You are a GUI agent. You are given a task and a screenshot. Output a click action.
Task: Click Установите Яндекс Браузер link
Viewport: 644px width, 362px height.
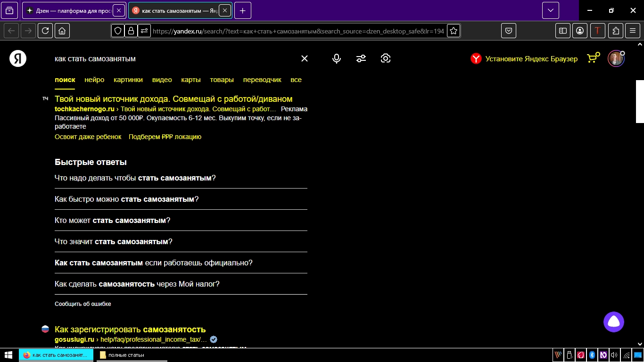(x=524, y=59)
